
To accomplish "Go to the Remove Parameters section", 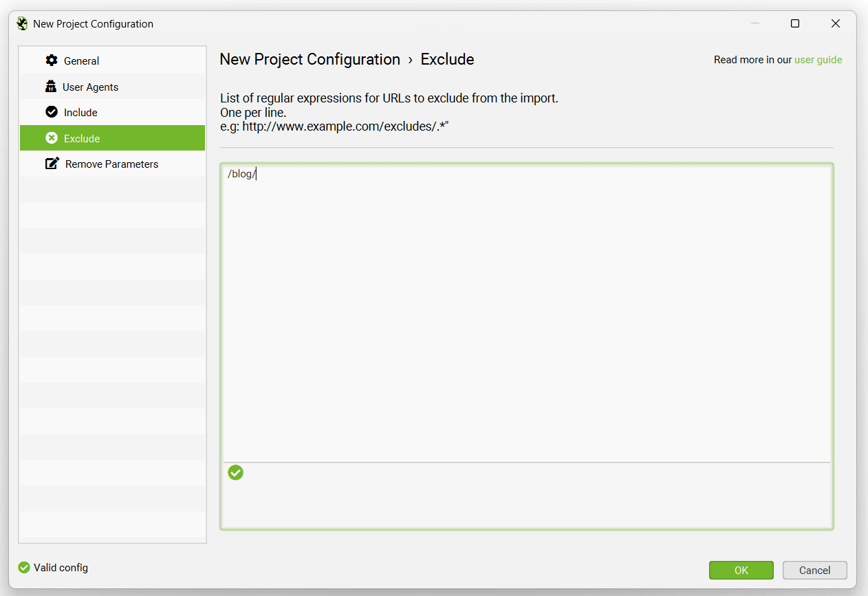I will pyautogui.click(x=112, y=164).
